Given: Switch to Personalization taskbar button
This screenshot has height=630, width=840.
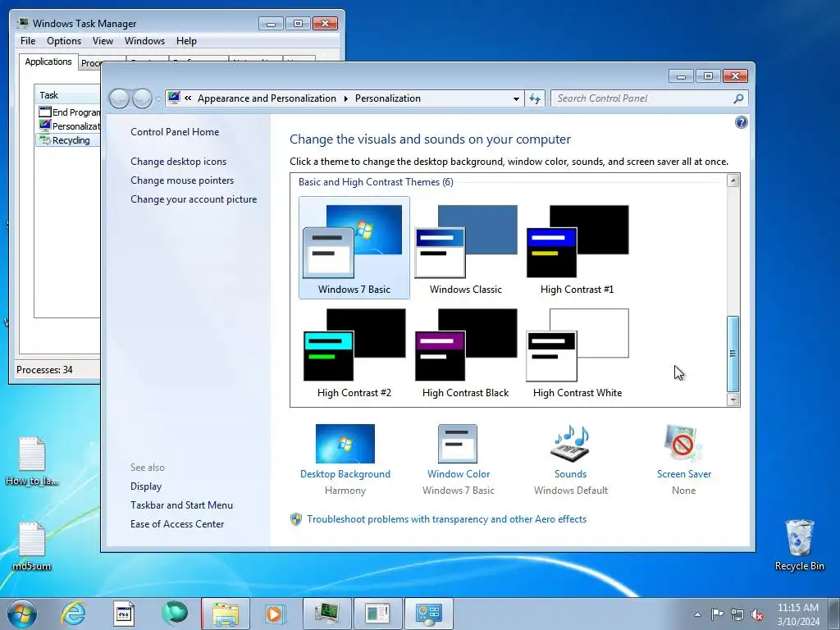Looking at the screenshot, I should click(428, 614).
